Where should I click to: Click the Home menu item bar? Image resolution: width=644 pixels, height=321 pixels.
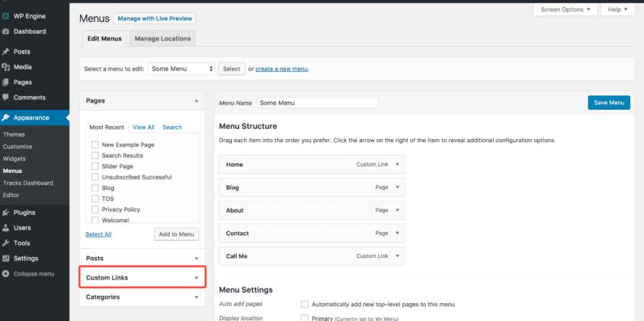coord(312,164)
